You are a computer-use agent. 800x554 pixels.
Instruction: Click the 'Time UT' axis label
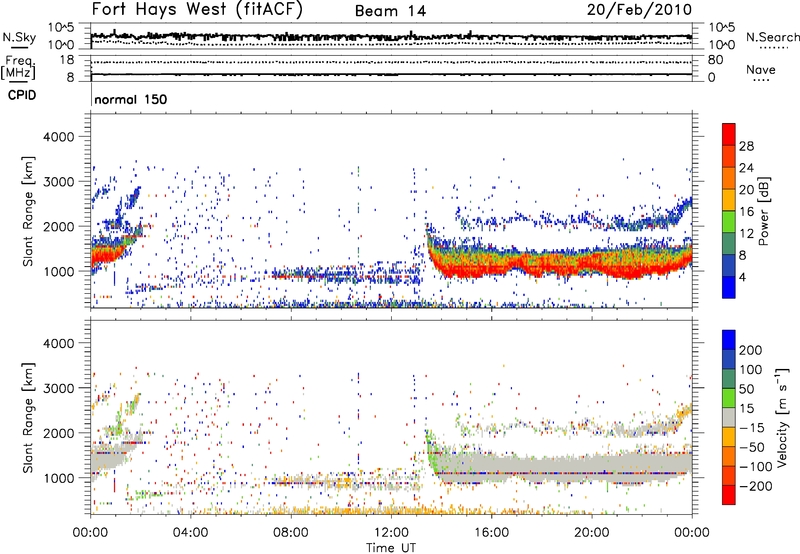pyautogui.click(x=391, y=548)
